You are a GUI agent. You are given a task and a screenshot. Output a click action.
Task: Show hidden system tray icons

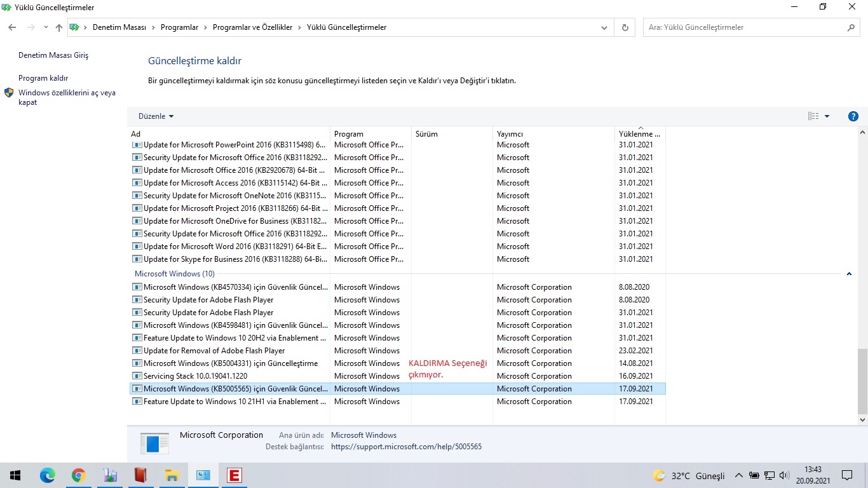738,475
